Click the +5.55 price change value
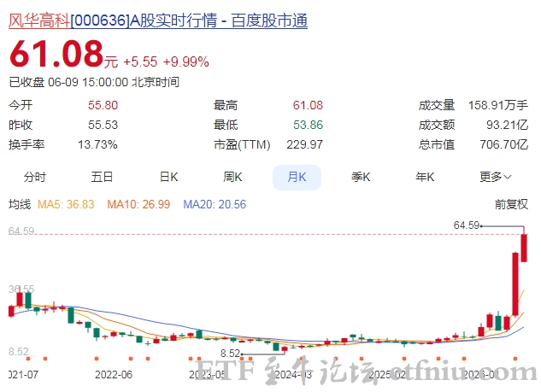Viewport: 541px width, 392px height. coord(140,62)
